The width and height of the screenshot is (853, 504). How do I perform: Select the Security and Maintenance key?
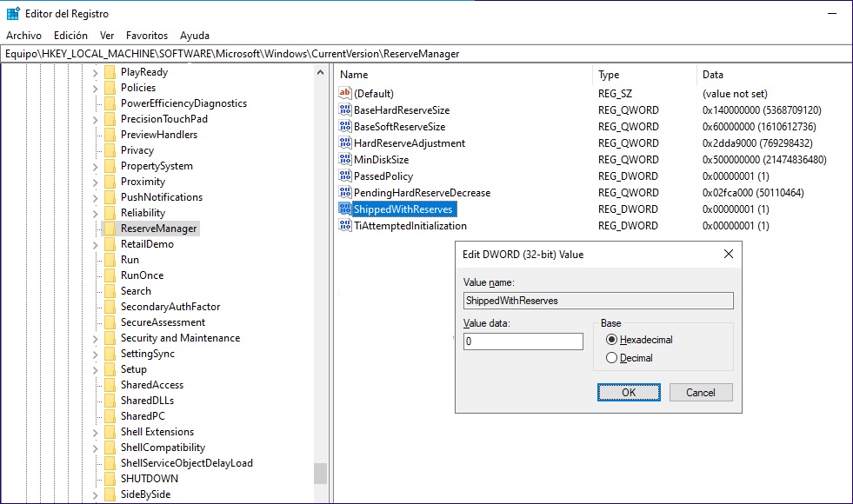[x=180, y=338]
